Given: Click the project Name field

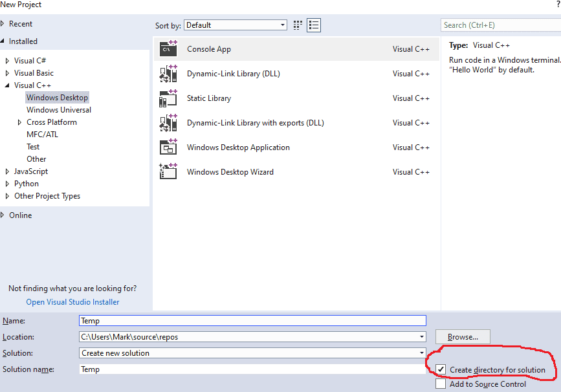Looking at the screenshot, I should [x=252, y=320].
